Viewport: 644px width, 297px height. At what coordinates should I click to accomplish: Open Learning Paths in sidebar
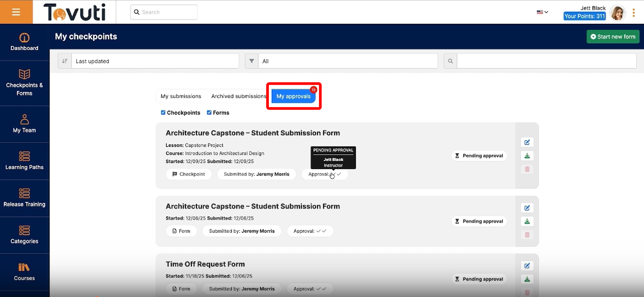tap(24, 161)
